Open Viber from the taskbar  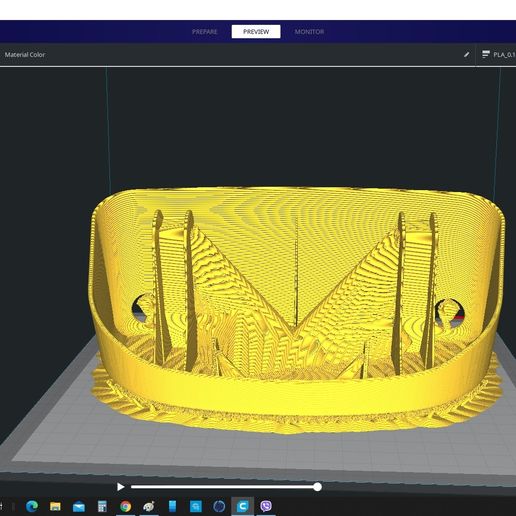click(x=266, y=506)
